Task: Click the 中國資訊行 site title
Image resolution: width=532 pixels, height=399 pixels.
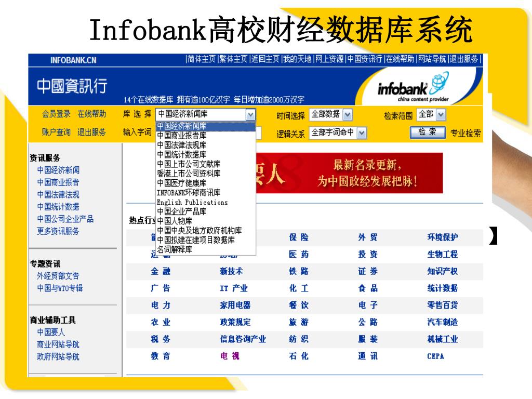Action: pos(72,86)
